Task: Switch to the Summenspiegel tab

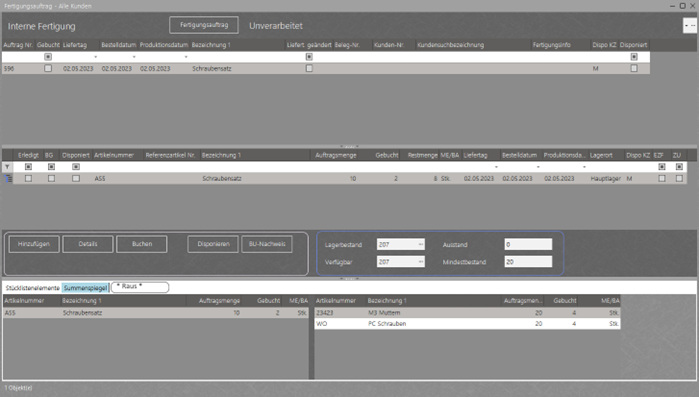Action: point(85,288)
